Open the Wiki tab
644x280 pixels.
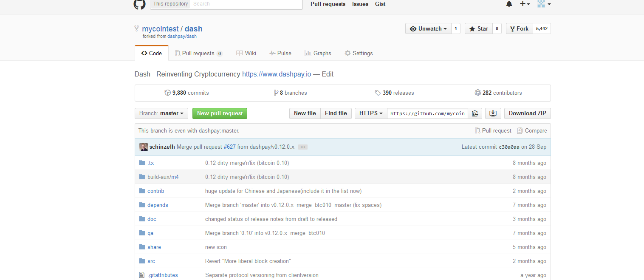pos(246,54)
